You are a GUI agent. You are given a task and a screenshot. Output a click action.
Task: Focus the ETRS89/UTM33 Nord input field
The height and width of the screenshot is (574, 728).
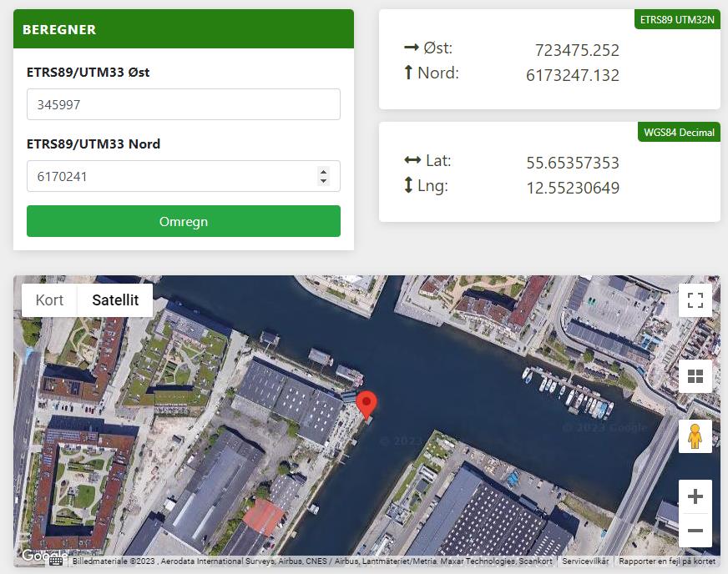pyautogui.click(x=184, y=176)
